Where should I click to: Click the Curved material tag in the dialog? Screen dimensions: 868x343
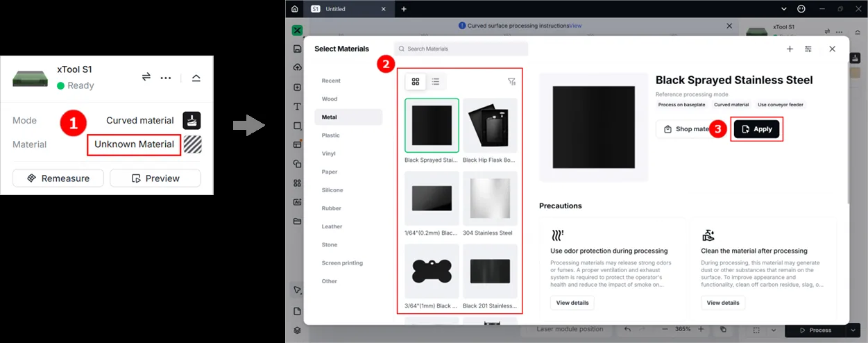coord(731,105)
